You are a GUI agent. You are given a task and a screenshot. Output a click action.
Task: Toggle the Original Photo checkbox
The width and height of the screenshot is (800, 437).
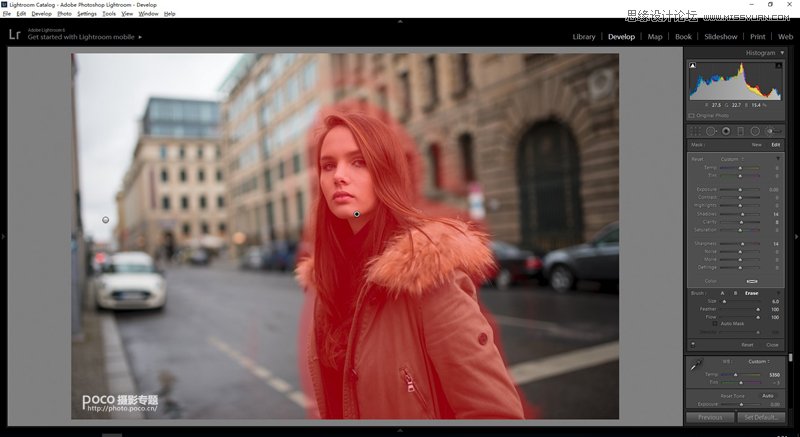691,115
